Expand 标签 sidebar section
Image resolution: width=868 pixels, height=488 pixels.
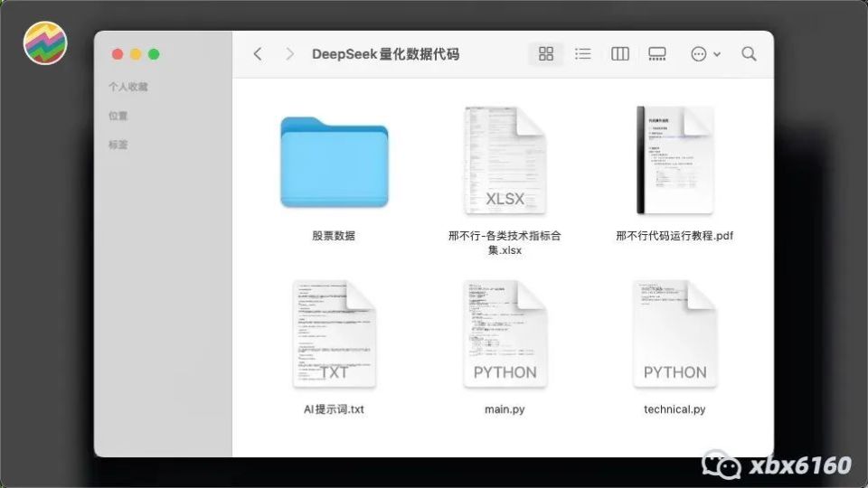(x=118, y=145)
